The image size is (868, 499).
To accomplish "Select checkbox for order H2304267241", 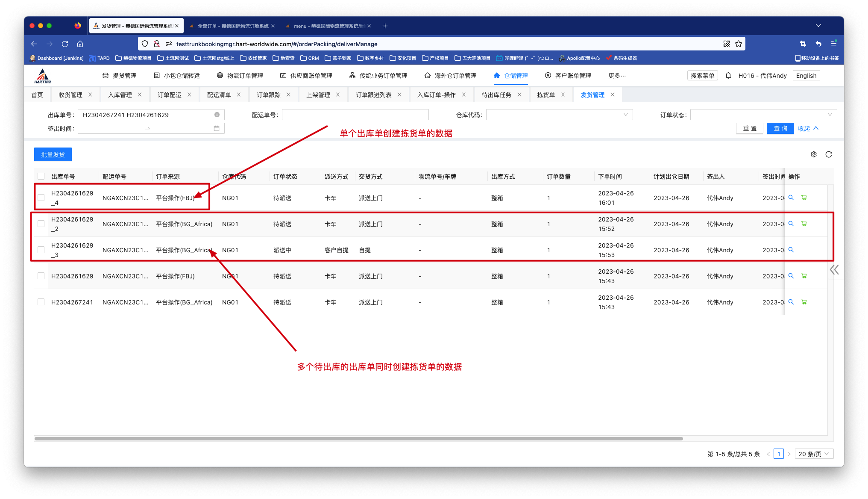I will 41,302.
